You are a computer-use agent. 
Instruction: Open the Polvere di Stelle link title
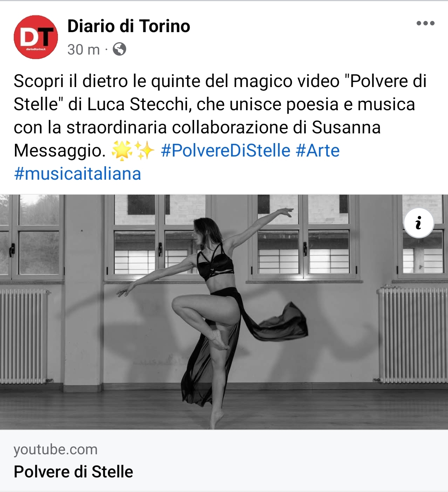coord(74,471)
